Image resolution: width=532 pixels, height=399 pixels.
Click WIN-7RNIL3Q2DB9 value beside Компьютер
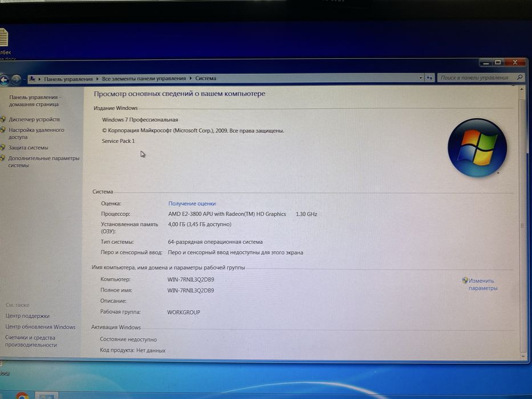coord(190,279)
